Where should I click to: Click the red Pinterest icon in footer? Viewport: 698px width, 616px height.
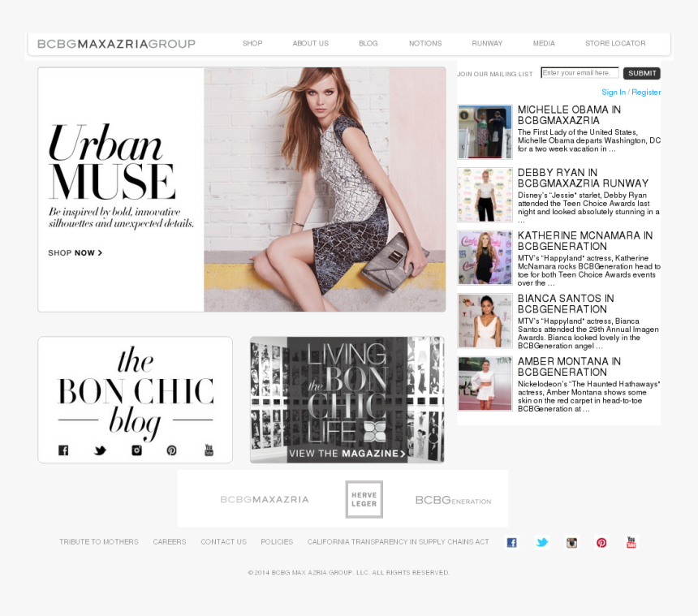click(601, 543)
